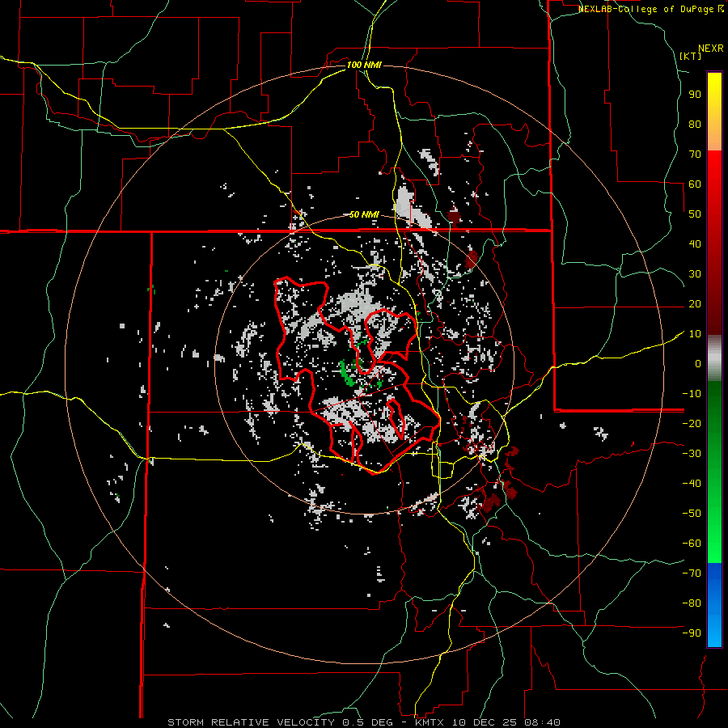728x728 pixels.
Task: Click the "90" value on the velocity scale
Action: tap(694, 94)
